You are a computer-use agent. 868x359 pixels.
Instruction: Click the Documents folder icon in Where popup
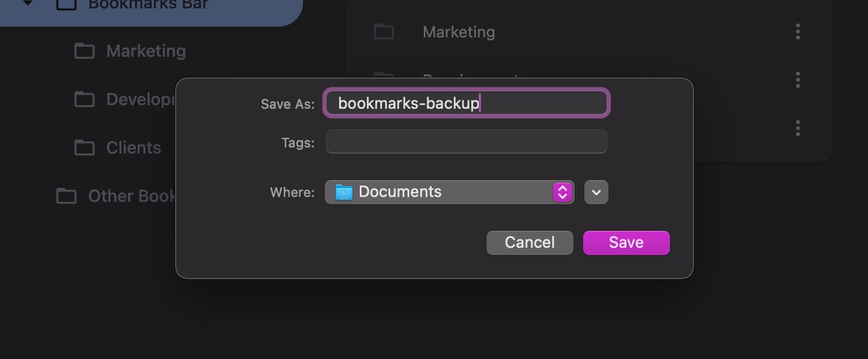[x=344, y=192]
